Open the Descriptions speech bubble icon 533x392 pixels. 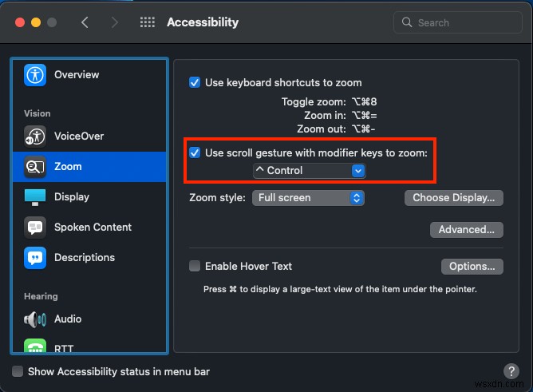(x=35, y=257)
